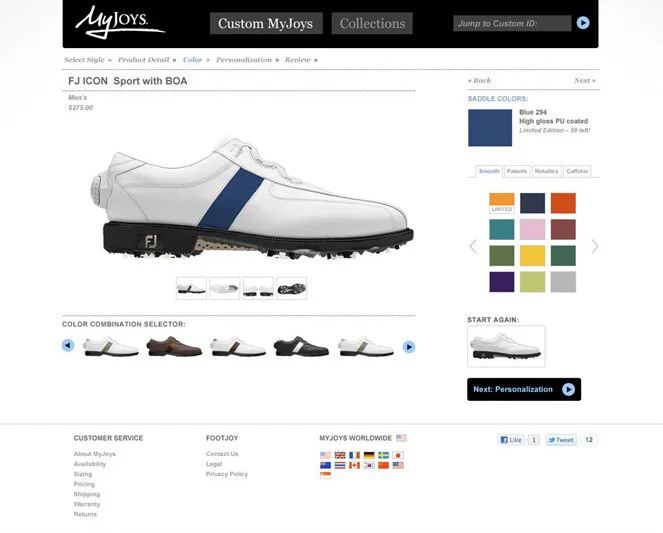Viewport: 663px width, 533px height.
Task: Click the South Korea flag
Action: click(369, 465)
